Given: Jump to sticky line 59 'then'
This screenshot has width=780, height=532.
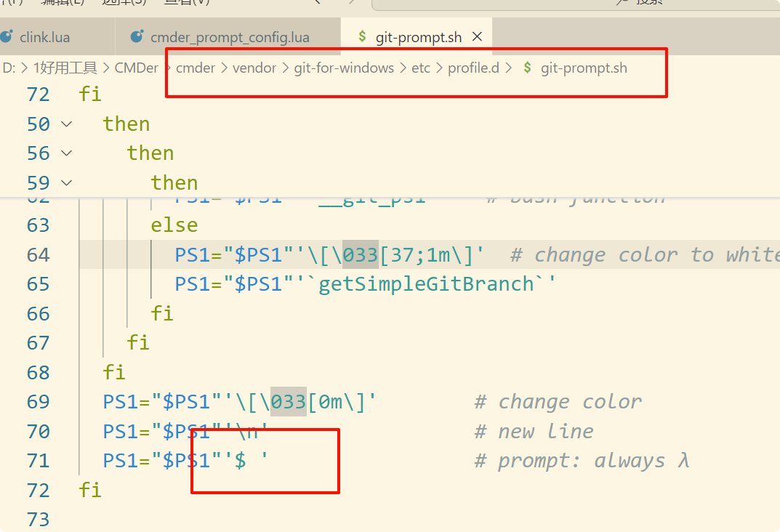Looking at the screenshot, I should tap(174, 182).
